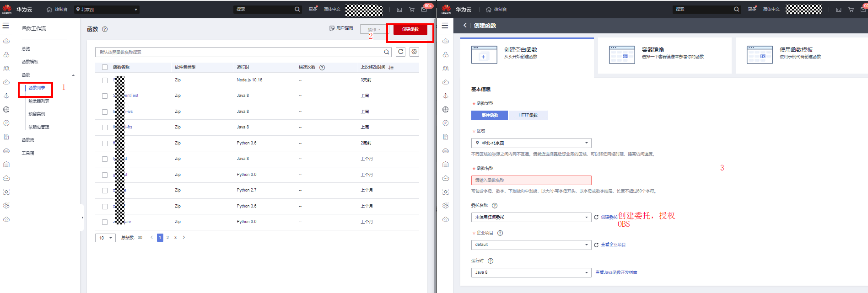
Task: Switch function type to HTTP函数
Action: (528, 115)
